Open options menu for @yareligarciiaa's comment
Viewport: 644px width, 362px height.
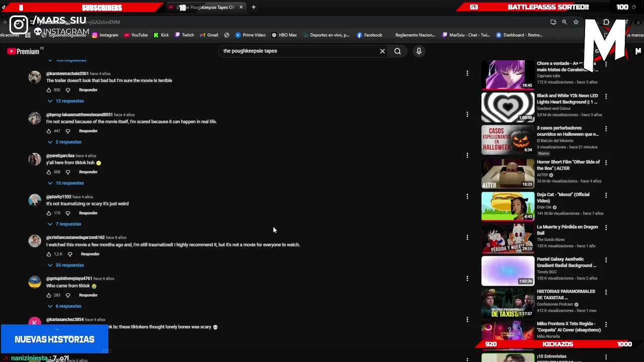(467, 155)
